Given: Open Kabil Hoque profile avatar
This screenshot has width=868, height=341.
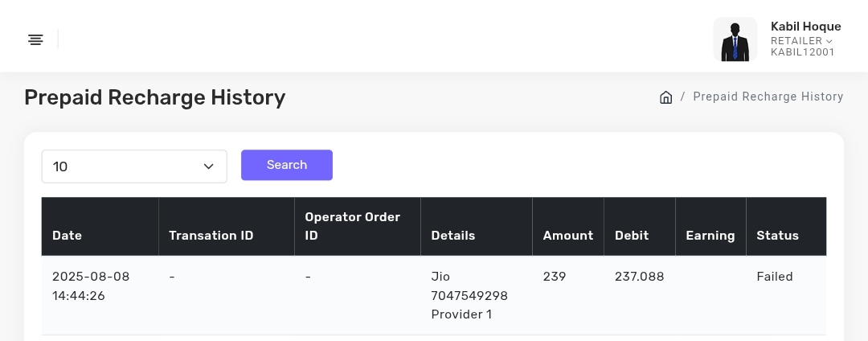Looking at the screenshot, I should click(735, 39).
